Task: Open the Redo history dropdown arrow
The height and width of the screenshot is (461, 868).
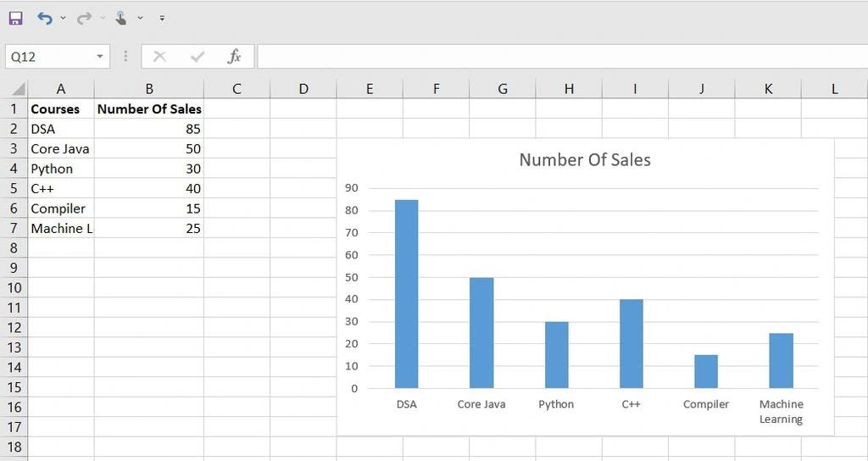Action: (103, 19)
